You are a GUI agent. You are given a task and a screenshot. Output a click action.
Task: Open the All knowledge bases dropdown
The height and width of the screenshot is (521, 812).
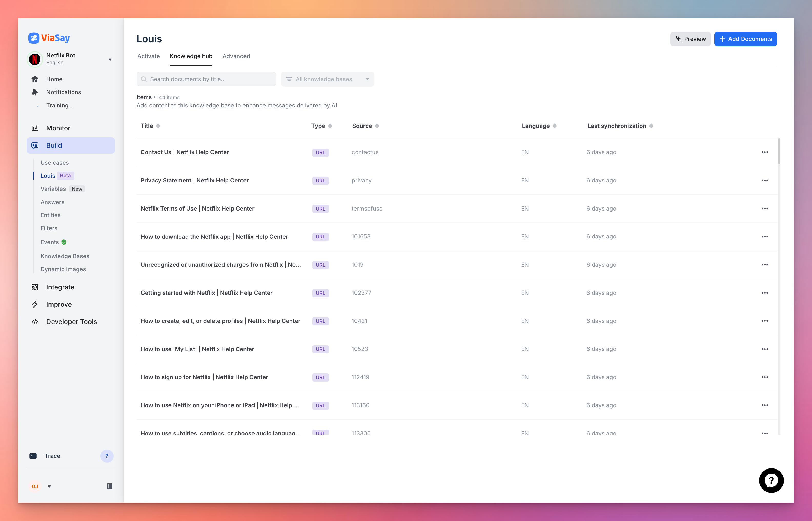(x=328, y=79)
